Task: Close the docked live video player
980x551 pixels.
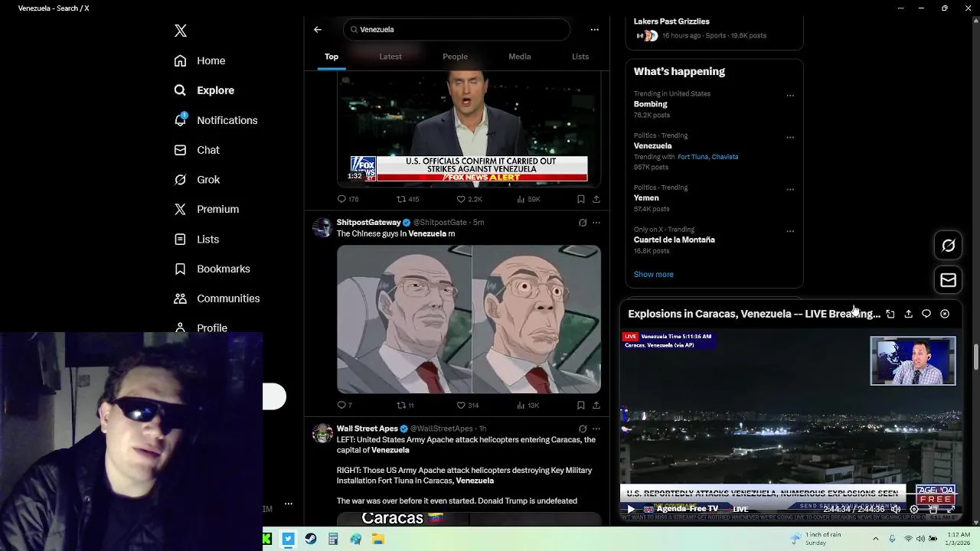Action: 945,314
